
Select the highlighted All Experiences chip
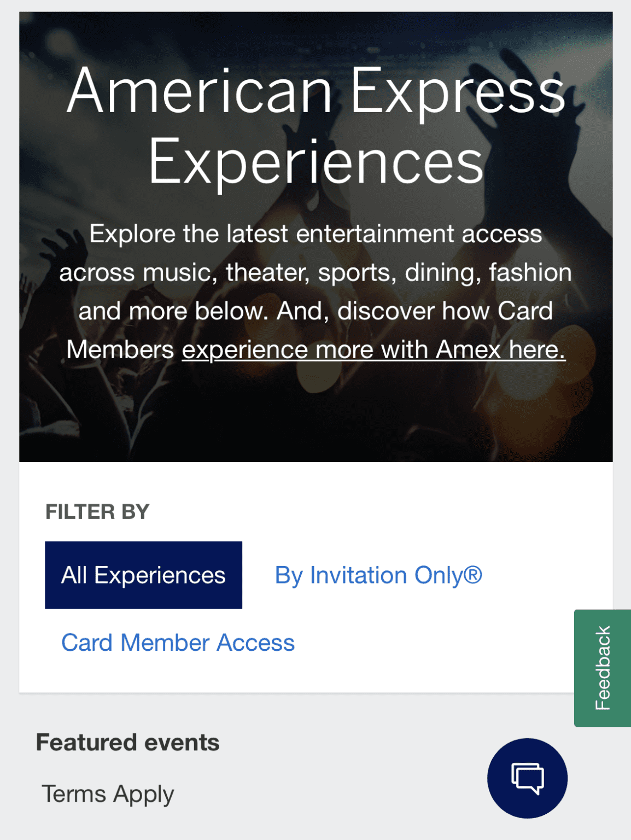143,575
